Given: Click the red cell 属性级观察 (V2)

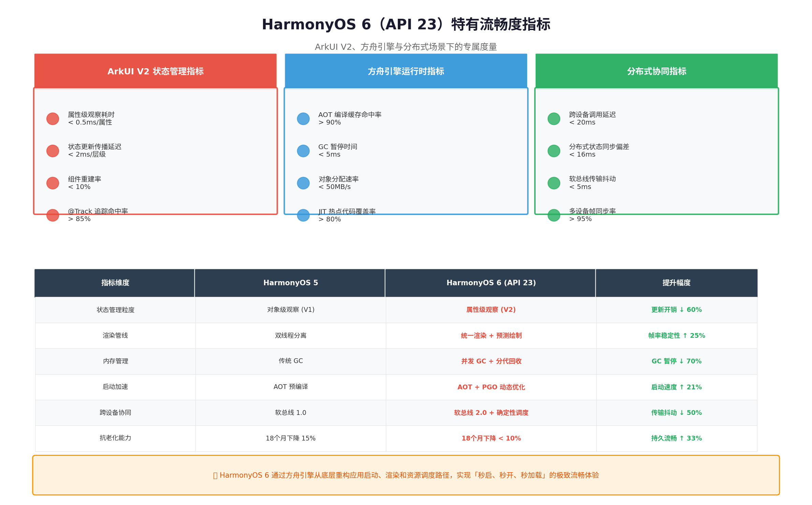Looking at the screenshot, I should [491, 310].
